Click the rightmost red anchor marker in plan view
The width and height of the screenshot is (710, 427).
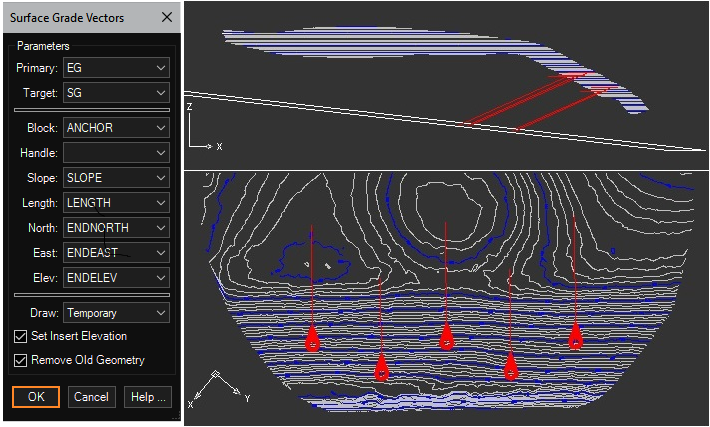576,336
